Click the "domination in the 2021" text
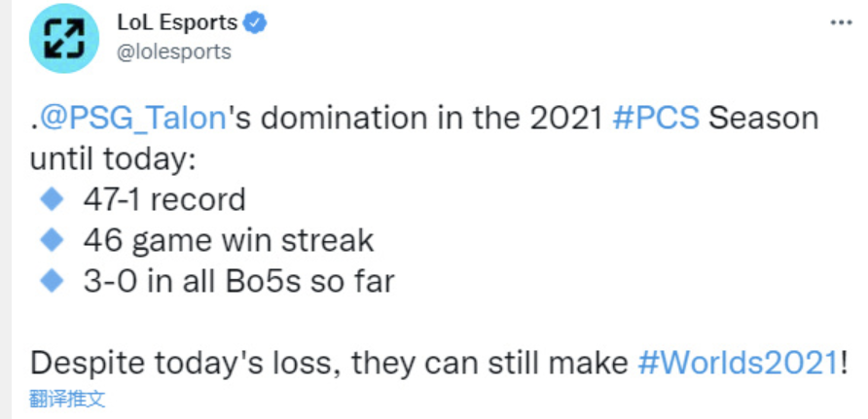Image resolution: width=868 pixels, height=419 pixels. coord(420,119)
